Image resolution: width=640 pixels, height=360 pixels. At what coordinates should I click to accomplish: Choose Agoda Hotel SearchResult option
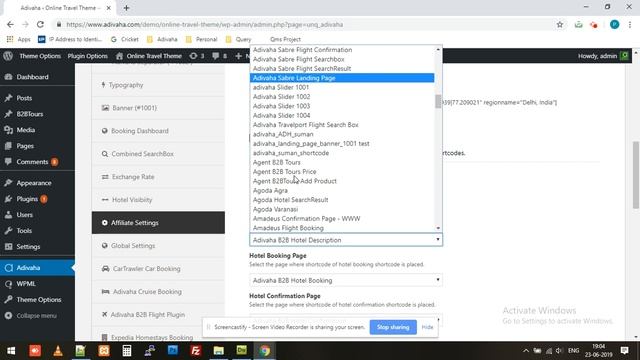342,200
